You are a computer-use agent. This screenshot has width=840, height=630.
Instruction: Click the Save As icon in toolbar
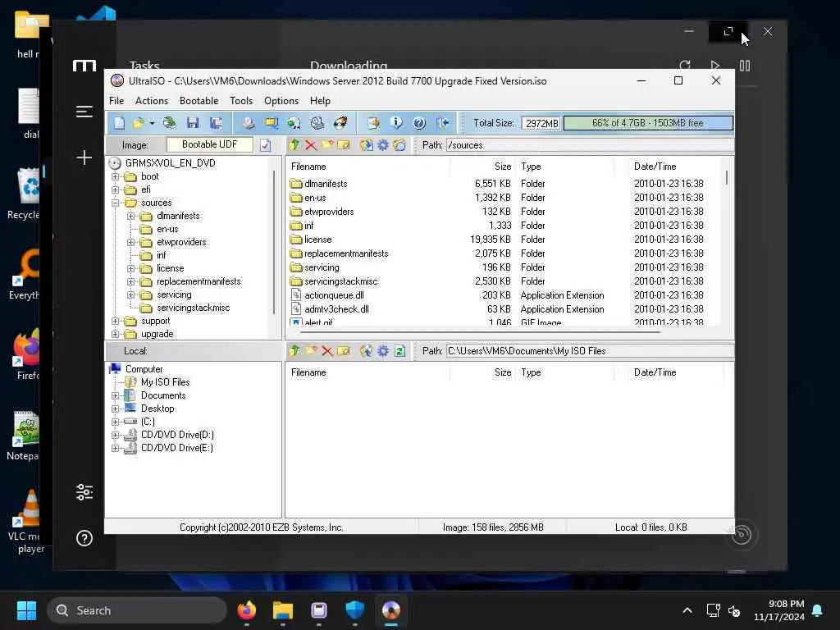point(217,123)
